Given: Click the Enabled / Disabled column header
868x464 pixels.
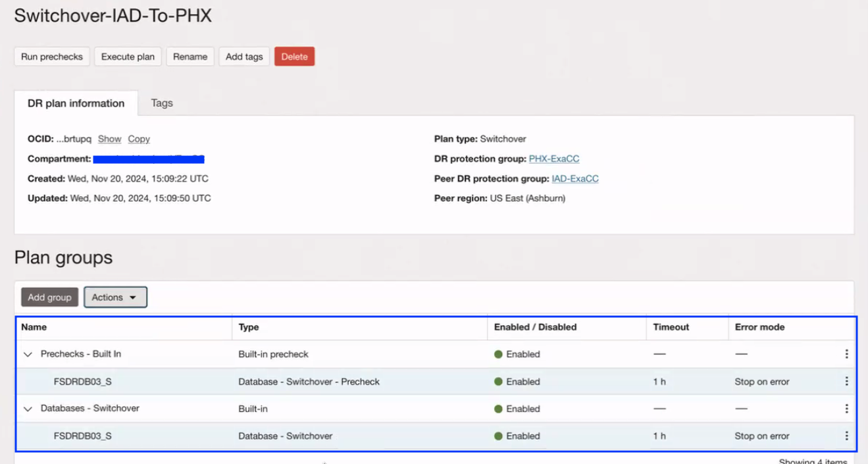Looking at the screenshot, I should coord(535,327).
